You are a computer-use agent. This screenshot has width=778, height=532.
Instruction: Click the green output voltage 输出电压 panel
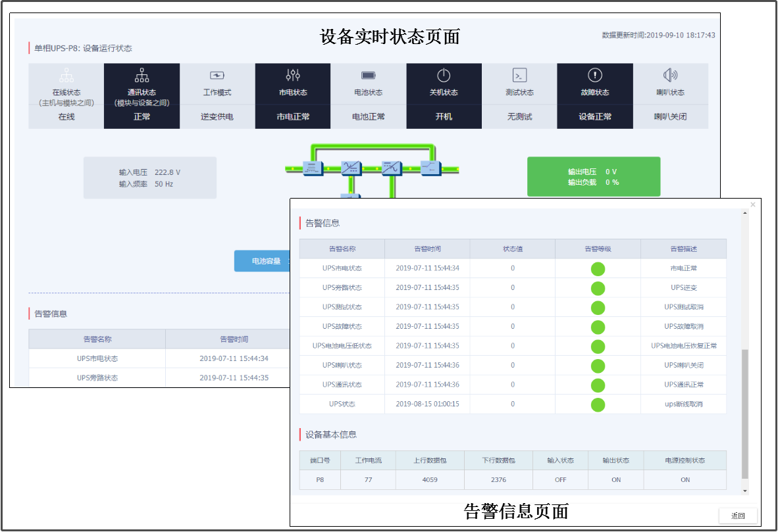coord(594,176)
